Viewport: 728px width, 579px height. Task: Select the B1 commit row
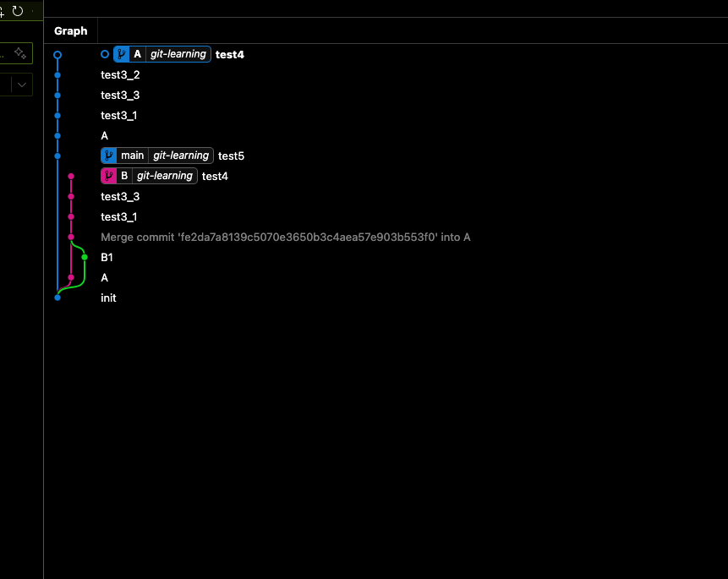pyautogui.click(x=107, y=257)
